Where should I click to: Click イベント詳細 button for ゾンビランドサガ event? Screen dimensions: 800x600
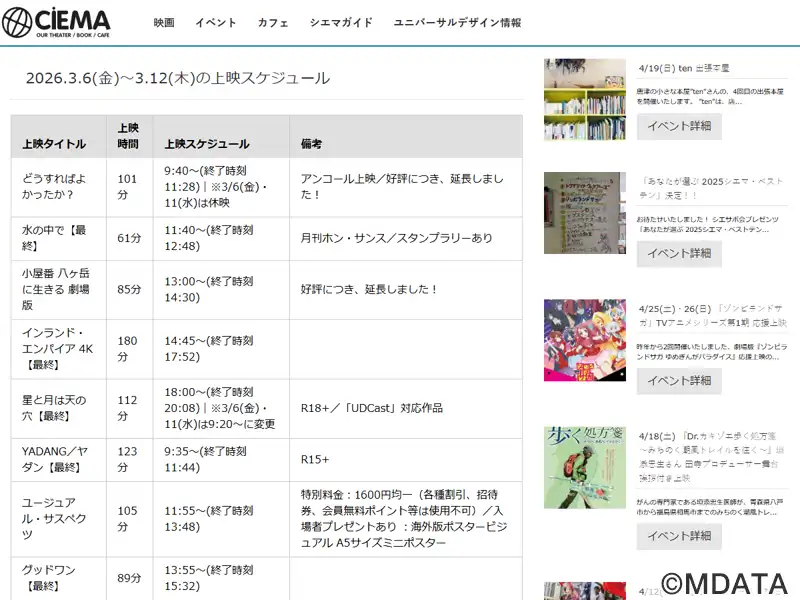tap(679, 381)
